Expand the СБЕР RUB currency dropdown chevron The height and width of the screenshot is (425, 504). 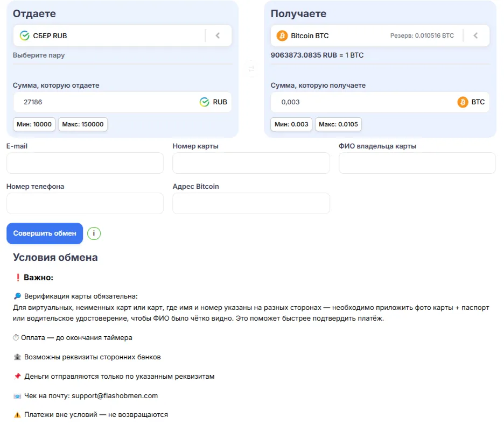[x=218, y=36]
